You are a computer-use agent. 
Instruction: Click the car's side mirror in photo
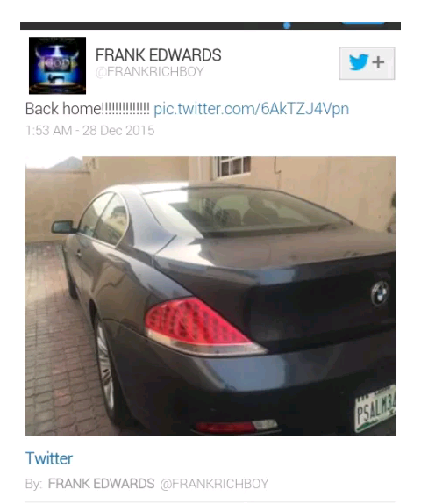(x=62, y=227)
